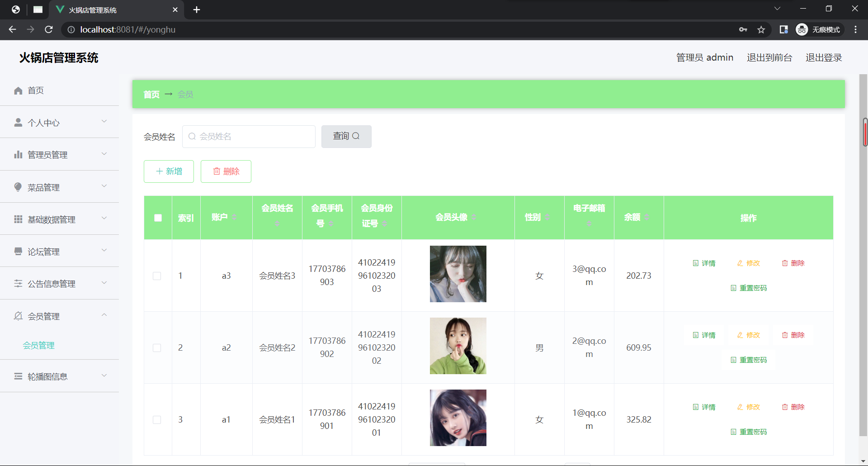Click the 菜品管理 dish management icon
The height and width of the screenshot is (466, 868).
click(x=18, y=187)
